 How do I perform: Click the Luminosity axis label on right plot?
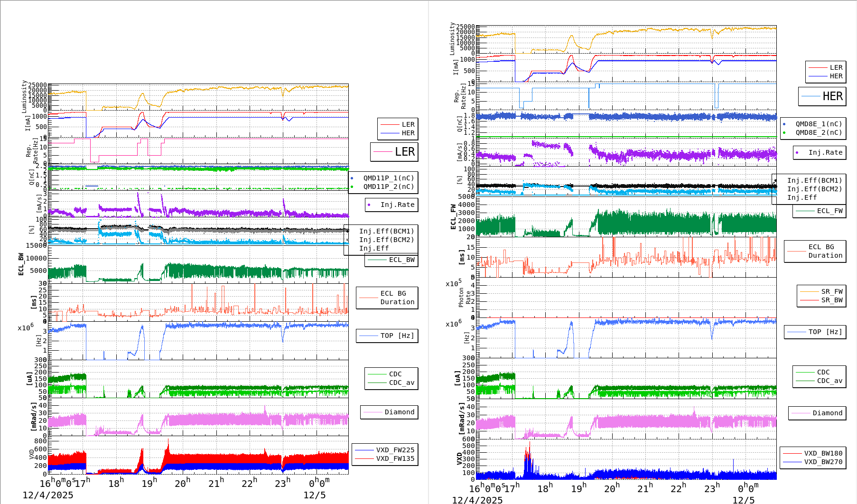pos(452,38)
